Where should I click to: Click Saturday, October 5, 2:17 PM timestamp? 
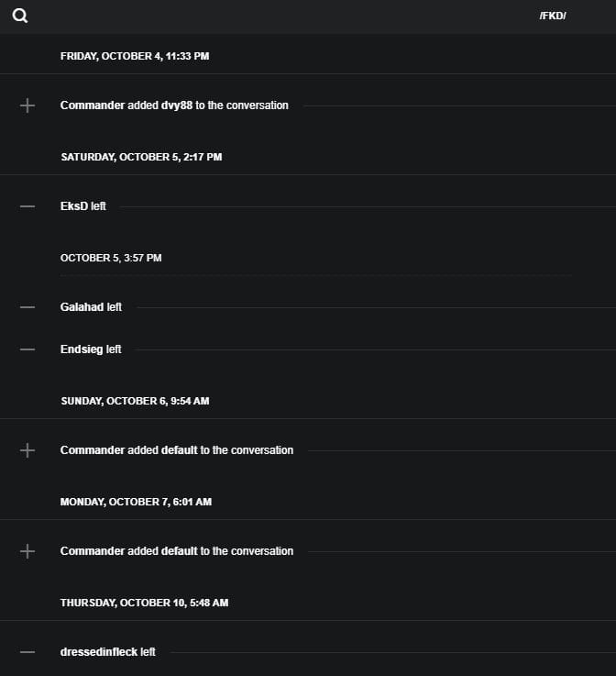pos(141,157)
